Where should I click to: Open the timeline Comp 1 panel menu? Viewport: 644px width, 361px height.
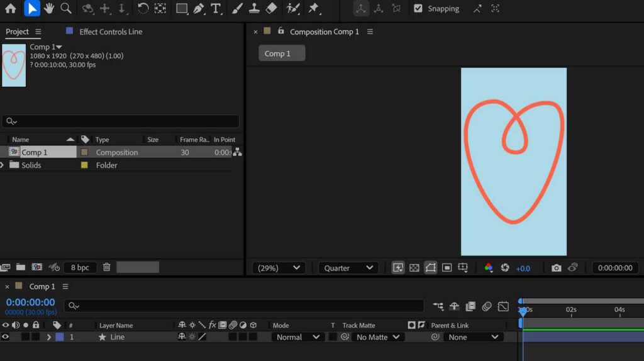[x=65, y=286]
